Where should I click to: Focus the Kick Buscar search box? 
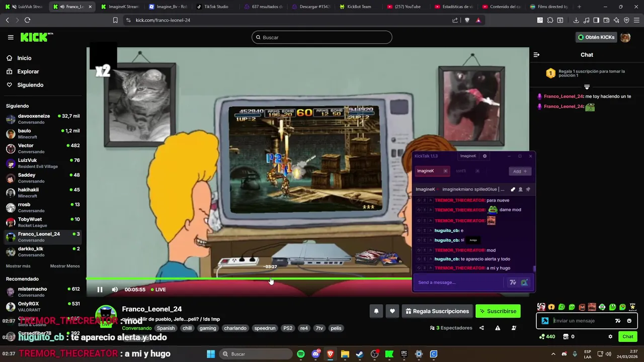pyautogui.click(x=322, y=37)
